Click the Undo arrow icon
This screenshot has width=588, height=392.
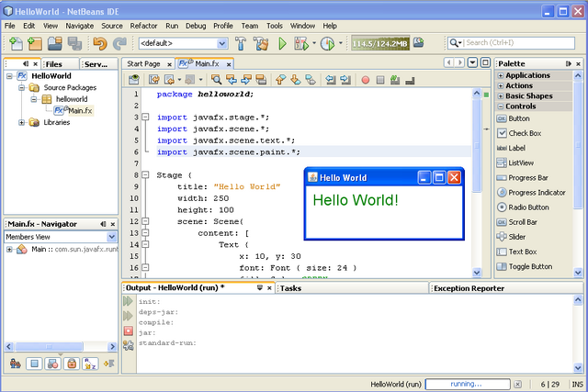tap(100, 43)
